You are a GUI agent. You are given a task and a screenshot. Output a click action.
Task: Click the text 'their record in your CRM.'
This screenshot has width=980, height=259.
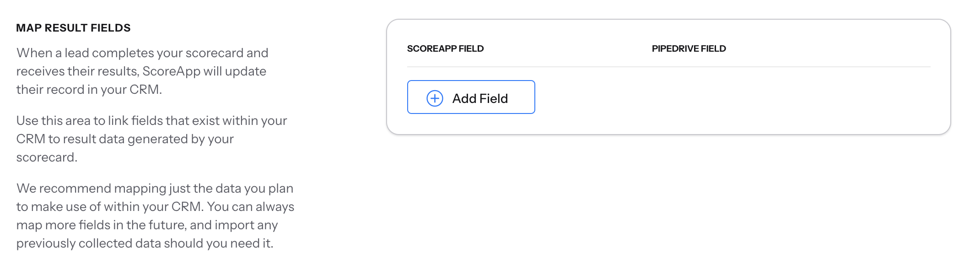[x=89, y=90]
